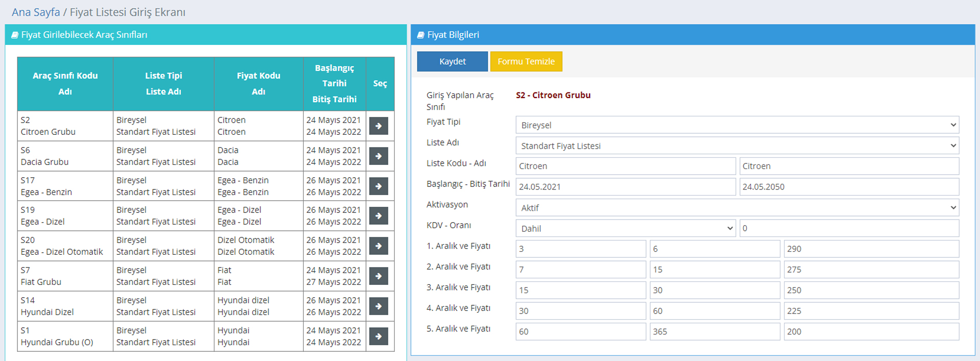This screenshot has width=980, height=361.
Task: Select the S1 Hyundai Grubu (O) arrow
Action: click(x=378, y=336)
